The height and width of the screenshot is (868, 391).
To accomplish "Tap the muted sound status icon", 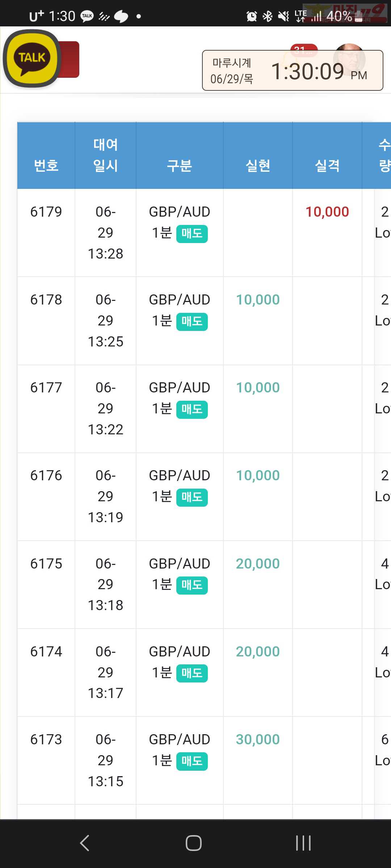I will 283,16.
